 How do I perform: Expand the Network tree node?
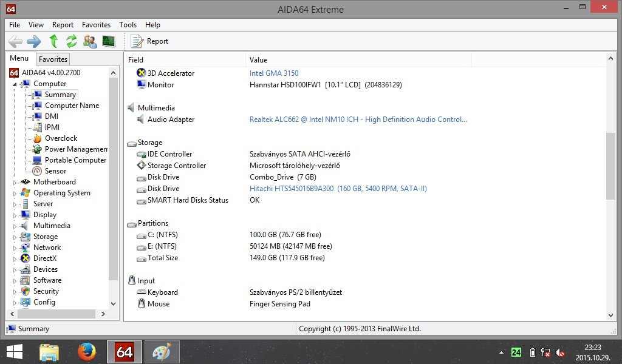15,248
